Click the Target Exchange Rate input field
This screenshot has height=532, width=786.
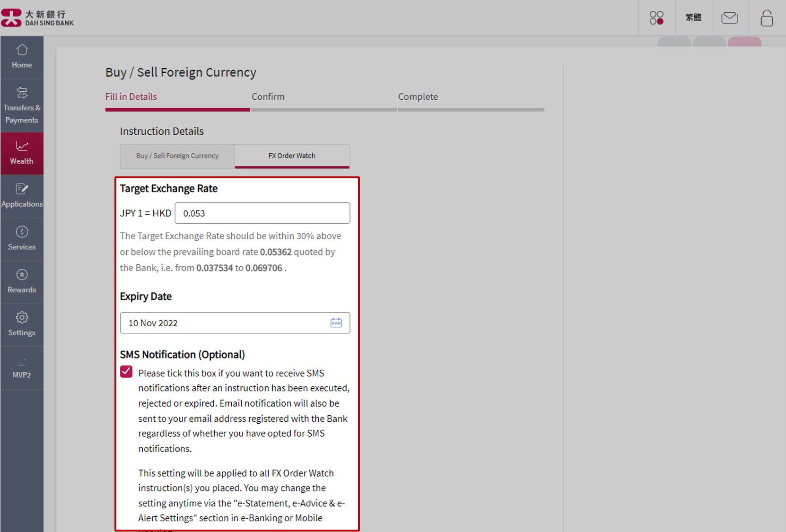[262, 213]
